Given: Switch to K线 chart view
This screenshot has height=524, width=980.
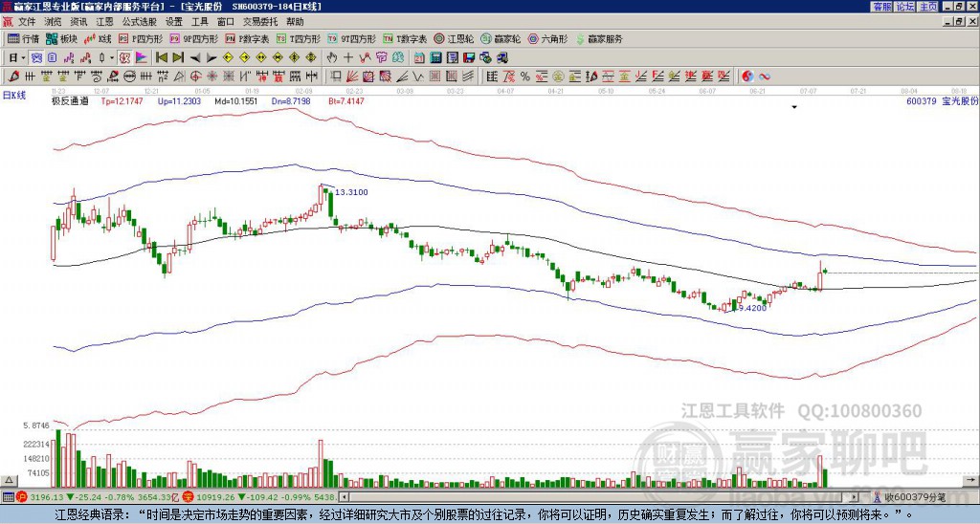Looking at the screenshot, I should (x=98, y=38).
